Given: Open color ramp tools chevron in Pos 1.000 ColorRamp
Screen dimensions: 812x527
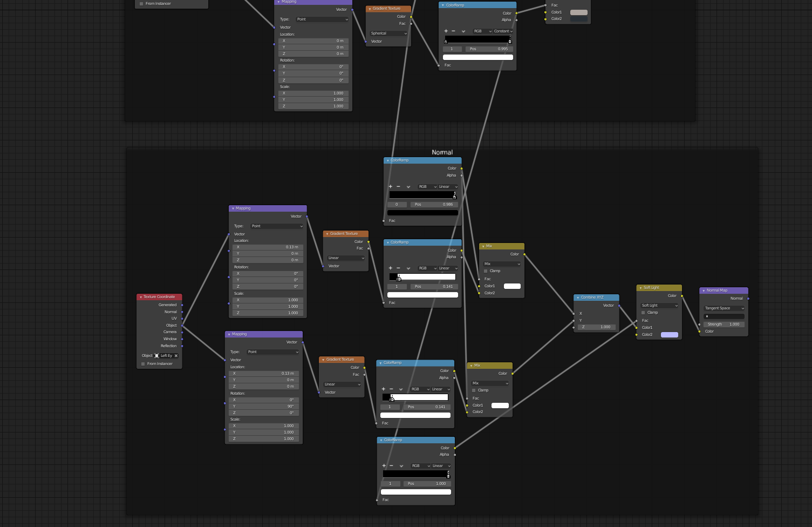Looking at the screenshot, I should [x=401, y=465].
